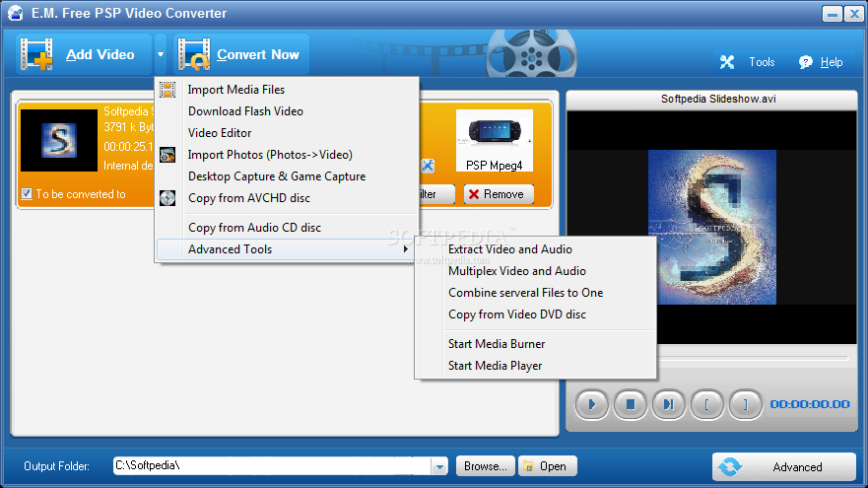
Task: Open the output folder with Open button
Action: pyautogui.click(x=548, y=466)
